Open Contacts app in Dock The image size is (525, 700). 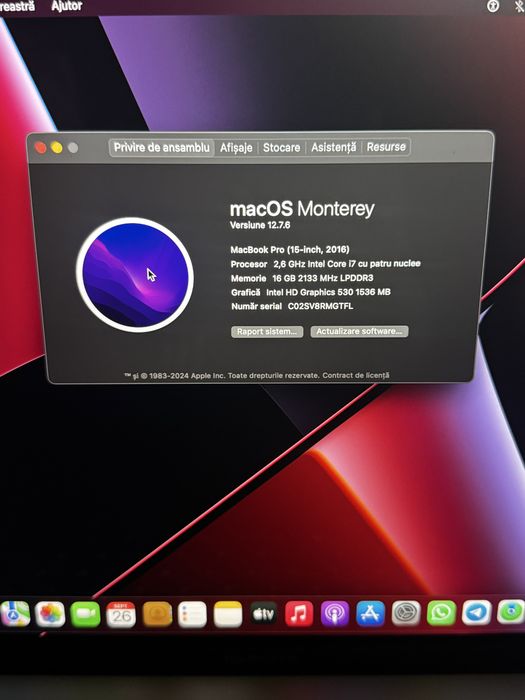click(x=157, y=614)
